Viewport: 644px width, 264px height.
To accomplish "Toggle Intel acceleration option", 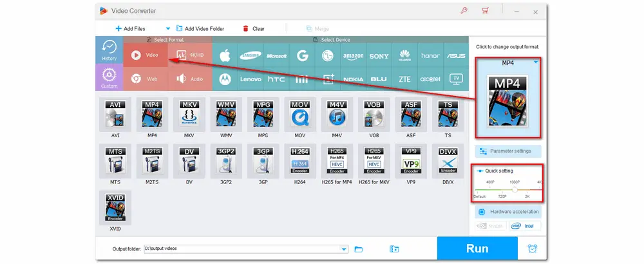I will (x=526, y=226).
